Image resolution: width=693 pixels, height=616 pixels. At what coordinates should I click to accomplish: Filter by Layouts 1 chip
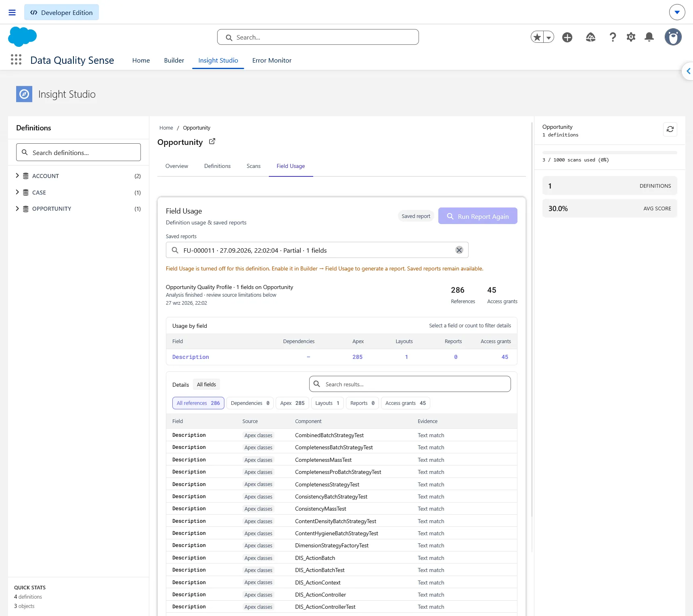tap(327, 403)
